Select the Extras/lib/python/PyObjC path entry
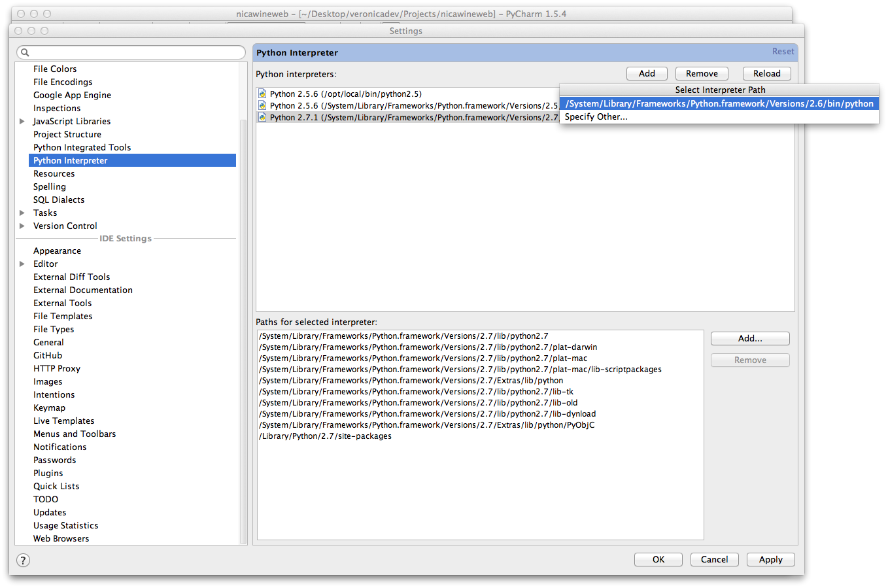The width and height of the screenshot is (888, 588). tap(427, 425)
